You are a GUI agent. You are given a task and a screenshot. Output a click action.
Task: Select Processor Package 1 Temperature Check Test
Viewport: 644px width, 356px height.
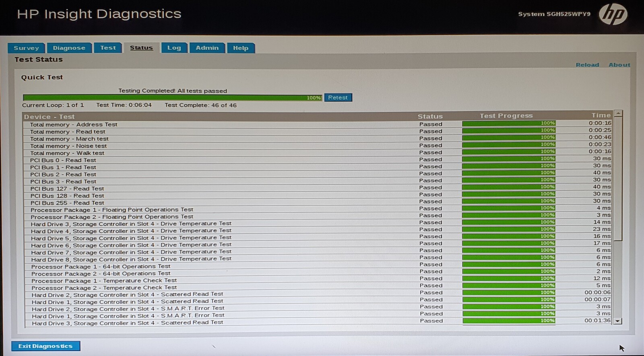click(318, 280)
